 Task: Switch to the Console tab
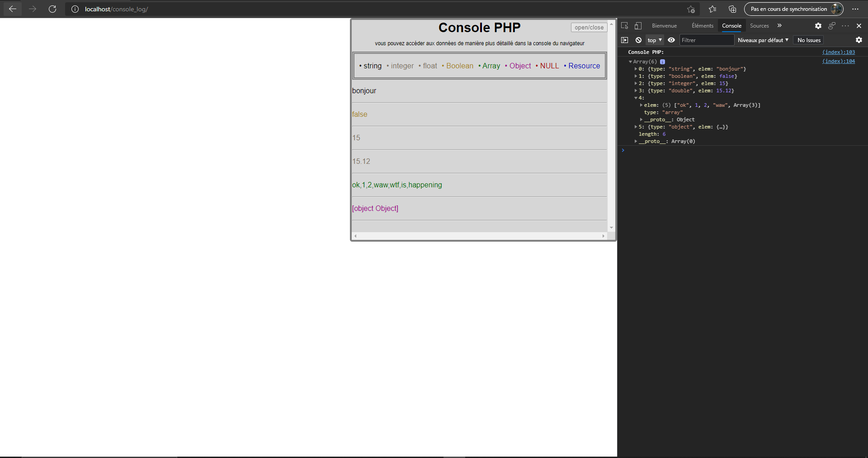click(731, 26)
